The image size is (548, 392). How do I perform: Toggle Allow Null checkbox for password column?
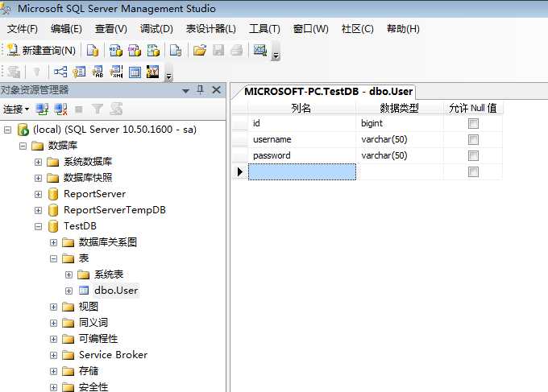[473, 155]
